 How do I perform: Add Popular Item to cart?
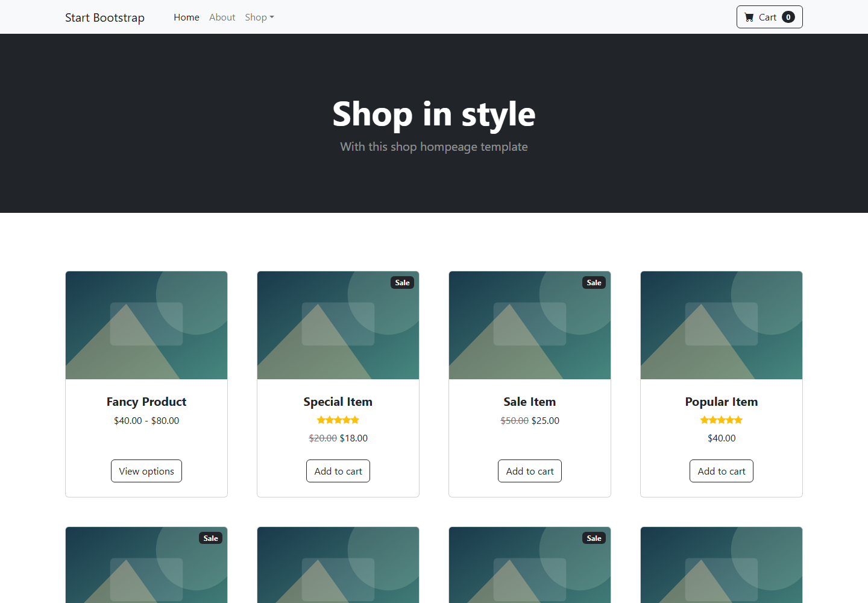tap(722, 471)
